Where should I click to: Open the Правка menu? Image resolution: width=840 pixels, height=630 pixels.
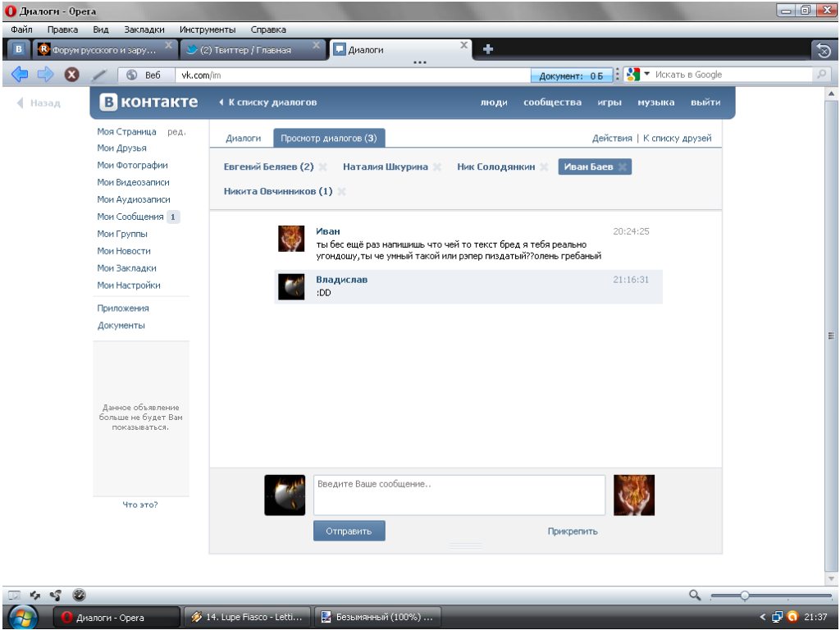tap(62, 30)
